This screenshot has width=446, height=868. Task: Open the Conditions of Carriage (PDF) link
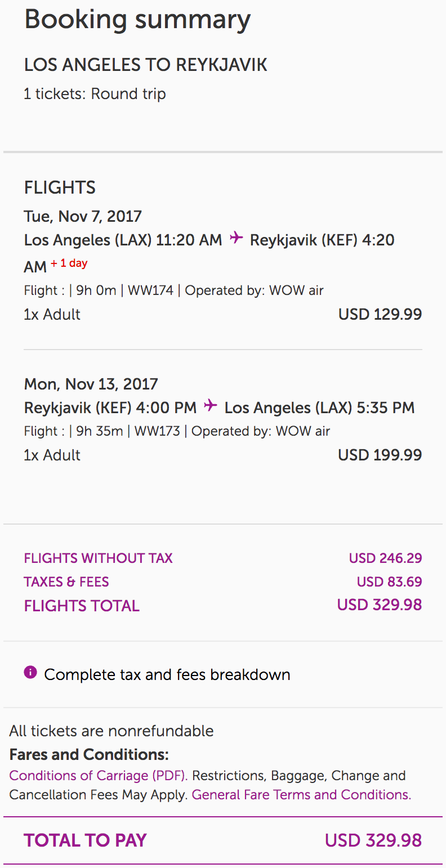pyautogui.click(x=98, y=776)
